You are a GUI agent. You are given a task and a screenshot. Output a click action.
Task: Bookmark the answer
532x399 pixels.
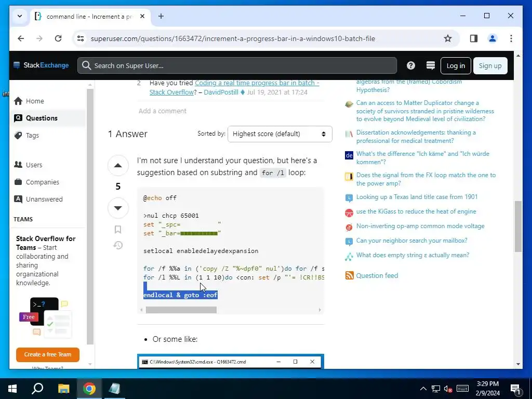coord(118,230)
